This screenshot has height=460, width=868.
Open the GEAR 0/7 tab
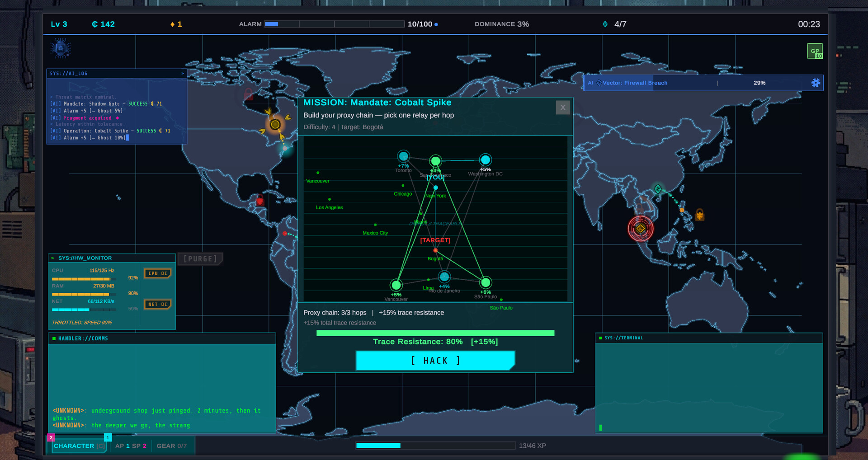(x=172, y=446)
